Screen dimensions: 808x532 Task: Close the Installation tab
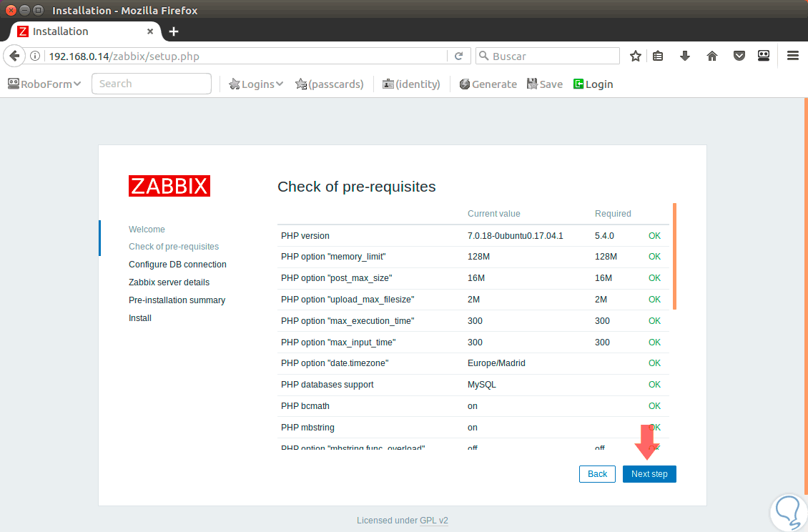point(150,31)
